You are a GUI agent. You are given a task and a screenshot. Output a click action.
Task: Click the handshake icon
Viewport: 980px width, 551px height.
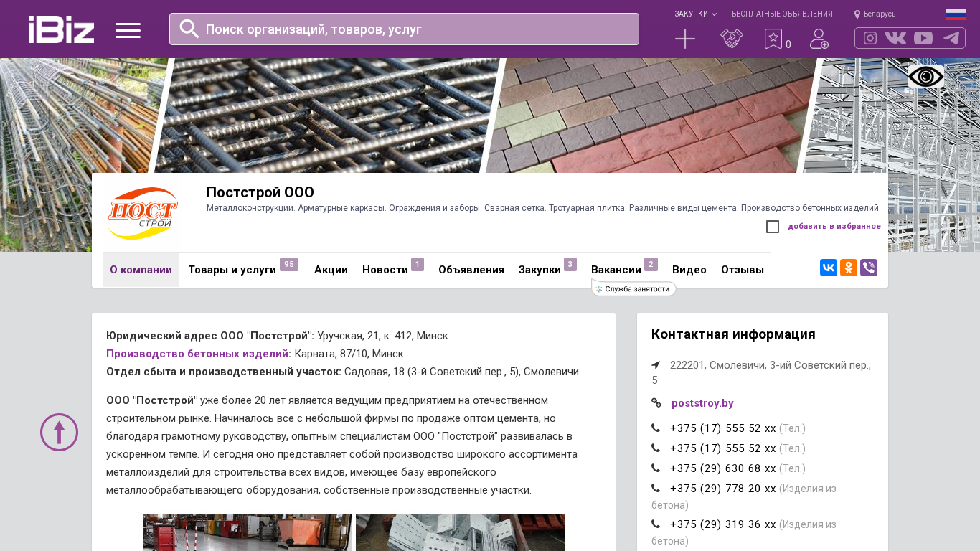click(x=731, y=39)
